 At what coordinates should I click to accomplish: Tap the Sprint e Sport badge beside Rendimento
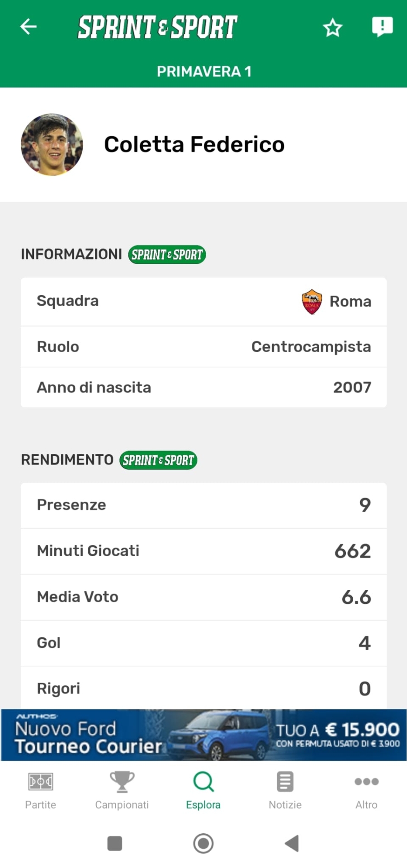coord(158,460)
